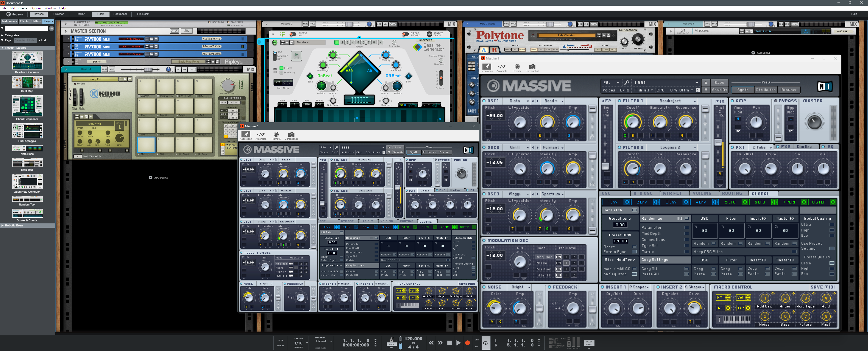Fast forward with the double-right arrow button
The height and width of the screenshot is (351, 868).
(x=440, y=343)
